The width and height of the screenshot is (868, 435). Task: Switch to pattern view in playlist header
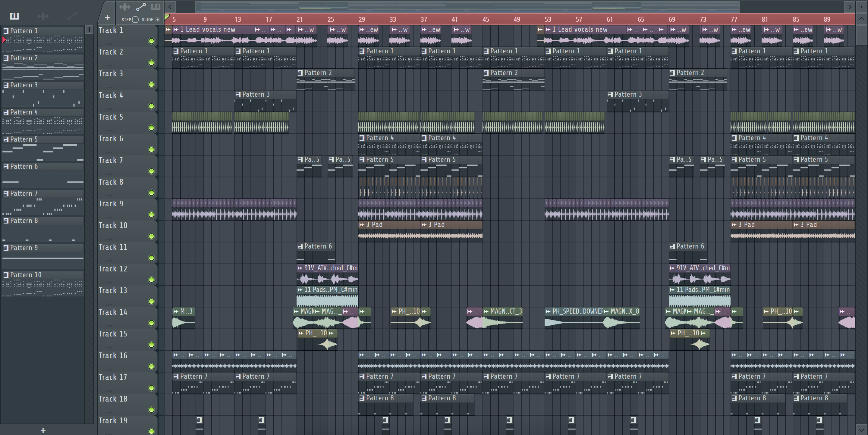tap(155, 7)
